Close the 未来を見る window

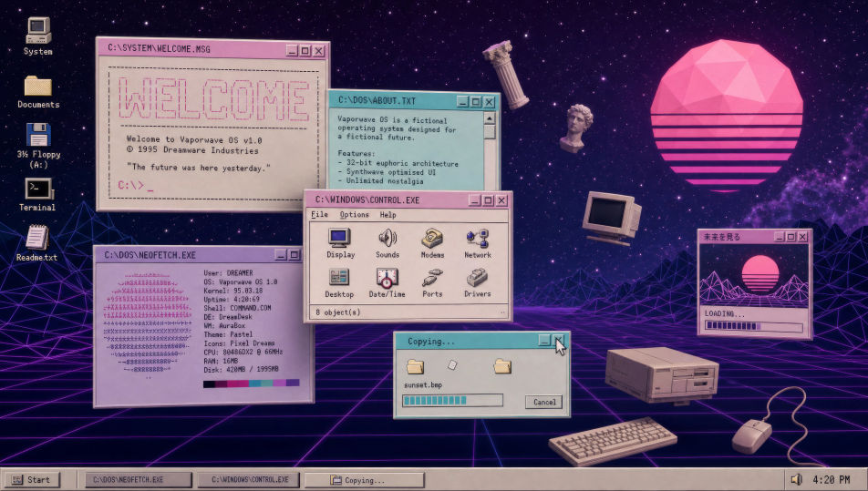click(802, 237)
